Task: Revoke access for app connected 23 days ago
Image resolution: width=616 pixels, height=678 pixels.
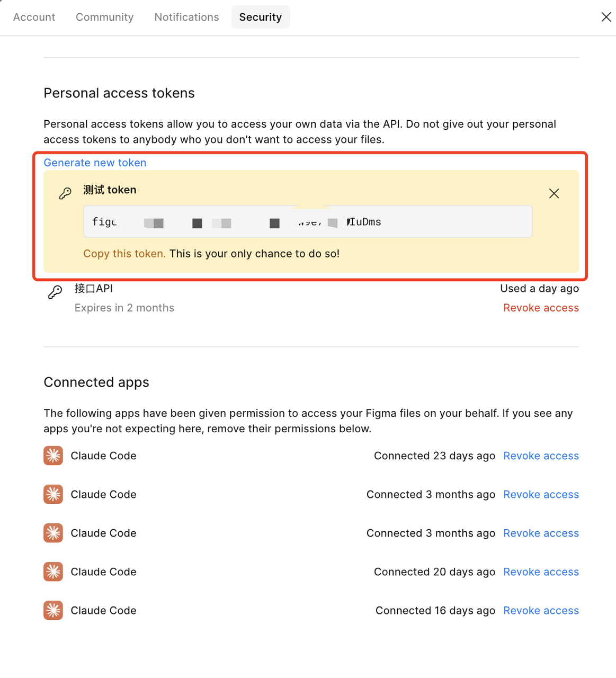Action: 541,456
